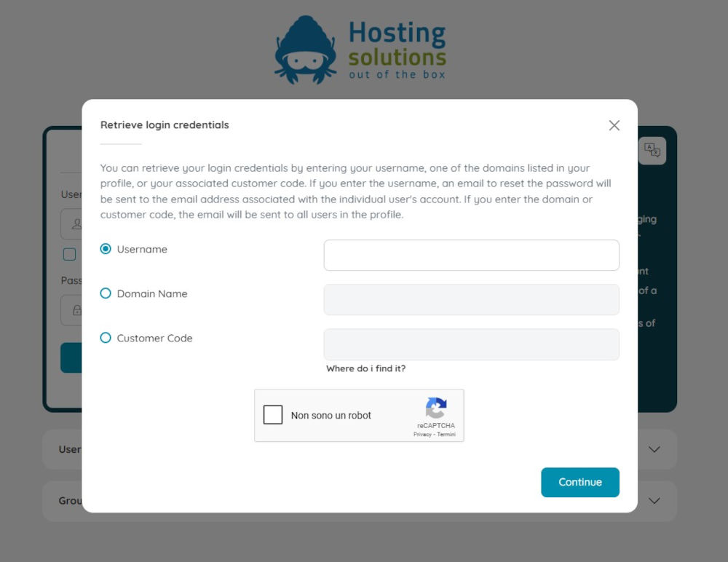This screenshot has height=562, width=728.
Task: Click the Customer Code input field
Action: [471, 344]
